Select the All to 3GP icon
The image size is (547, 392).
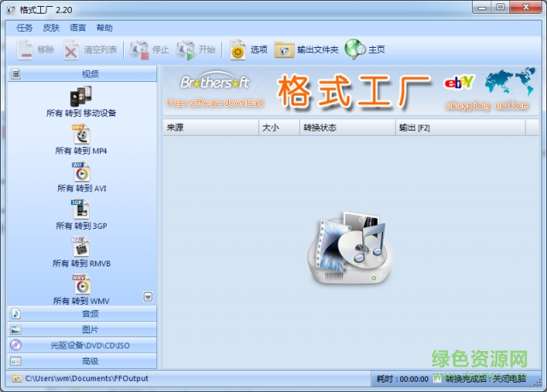pyautogui.click(x=80, y=209)
